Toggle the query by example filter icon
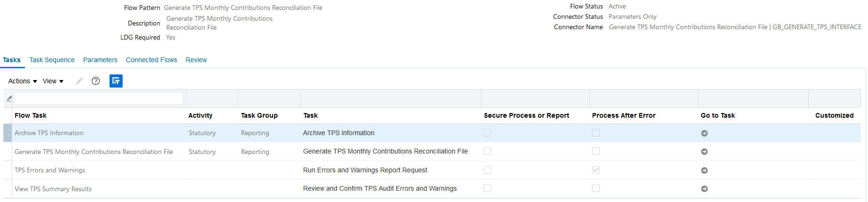Image resolution: width=868 pixels, height=202 pixels. [116, 81]
